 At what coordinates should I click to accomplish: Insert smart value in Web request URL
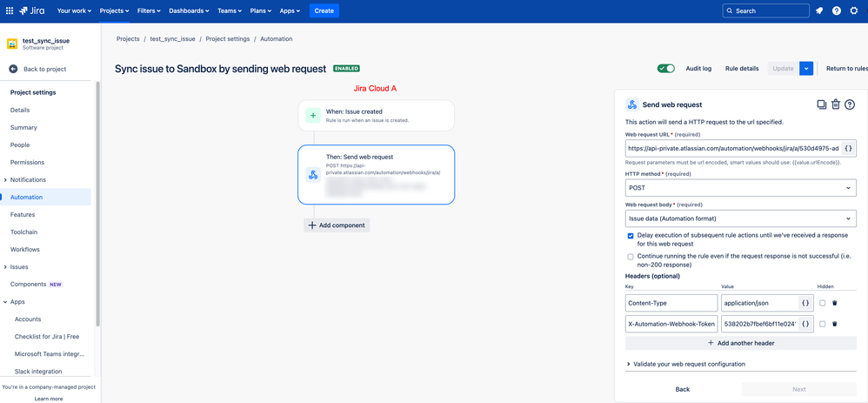(849, 149)
